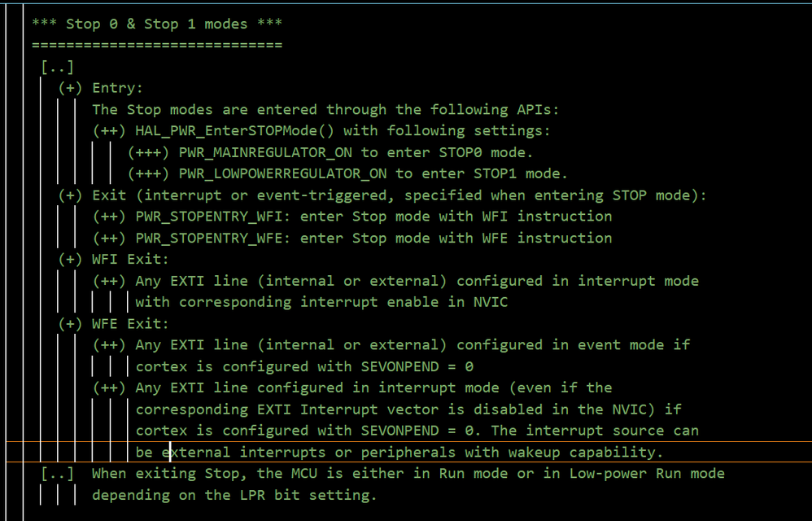Place cursor on "(+) WFE Exit:" line
Image resolution: width=812 pixels, height=521 pixels.
click(113, 323)
